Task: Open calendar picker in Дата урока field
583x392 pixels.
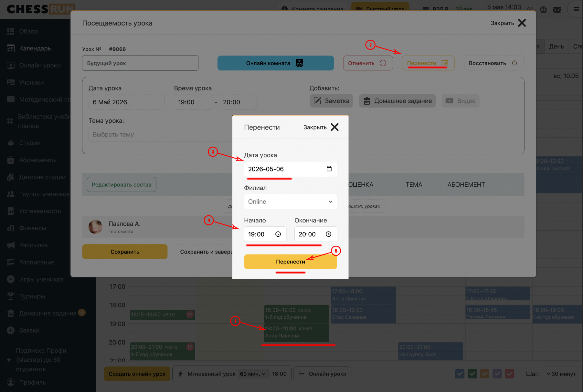Action: [x=329, y=169]
